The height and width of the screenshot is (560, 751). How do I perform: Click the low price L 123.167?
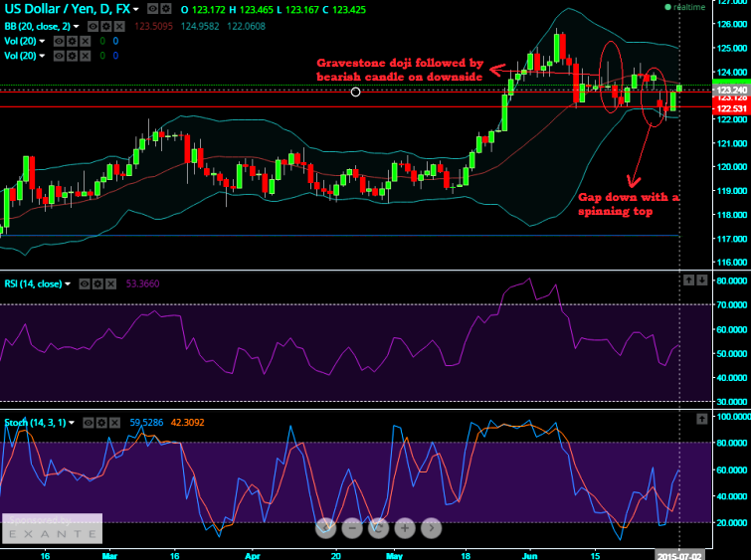pyautogui.click(x=297, y=10)
